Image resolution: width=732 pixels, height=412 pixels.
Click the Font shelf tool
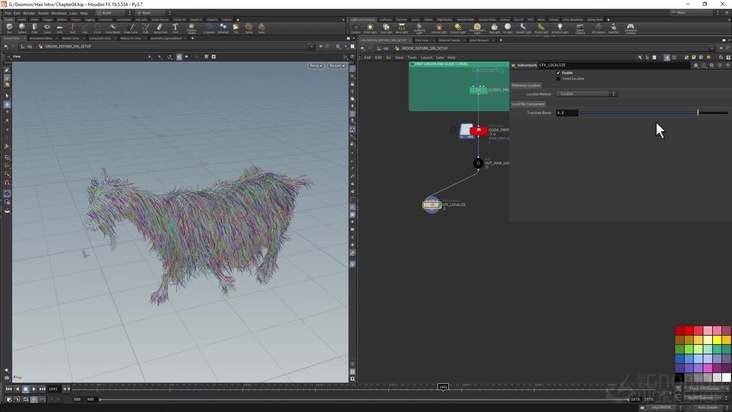[x=175, y=27]
